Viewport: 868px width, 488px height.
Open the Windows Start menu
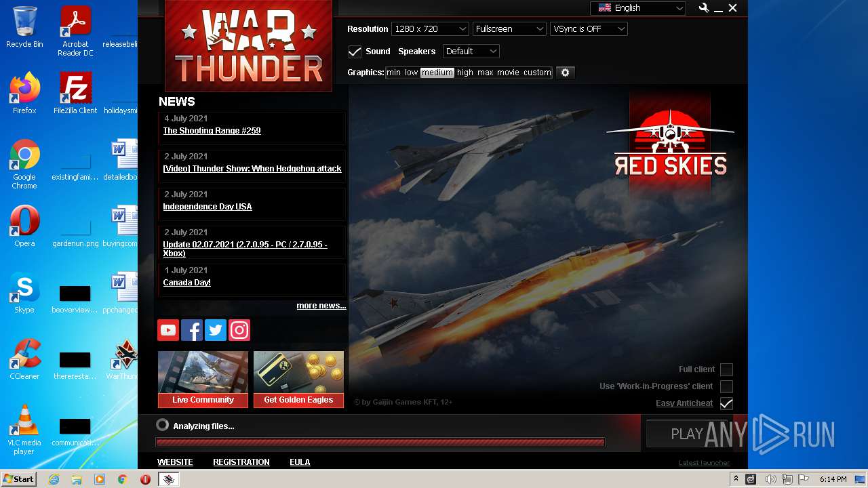tap(18, 479)
